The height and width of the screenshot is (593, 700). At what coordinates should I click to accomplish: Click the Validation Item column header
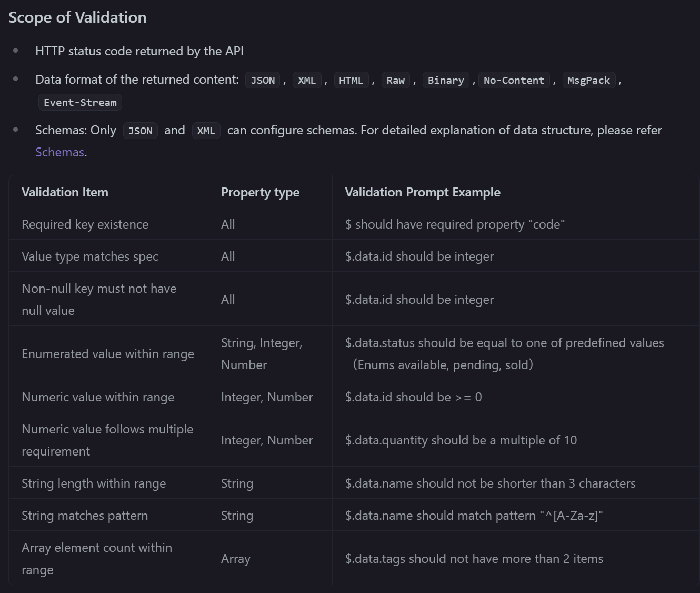click(65, 192)
